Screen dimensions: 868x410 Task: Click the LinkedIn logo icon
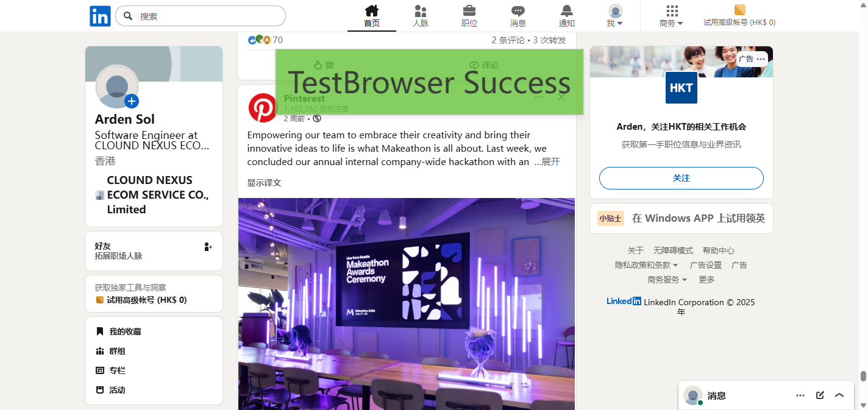point(100,16)
